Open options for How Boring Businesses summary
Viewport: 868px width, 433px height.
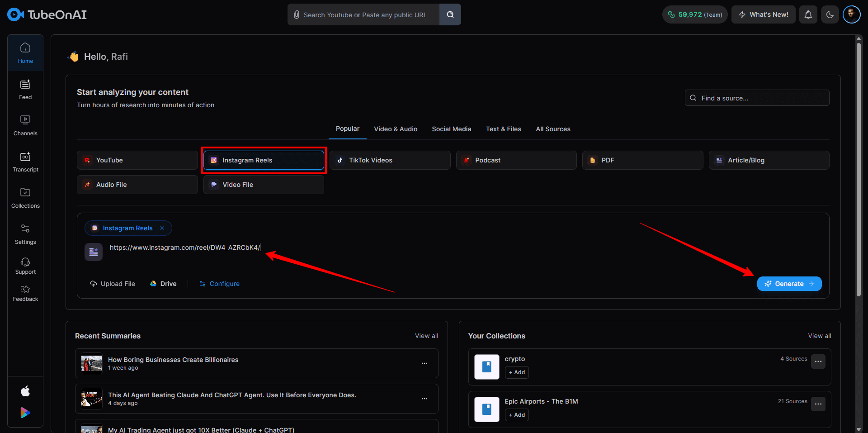425,363
